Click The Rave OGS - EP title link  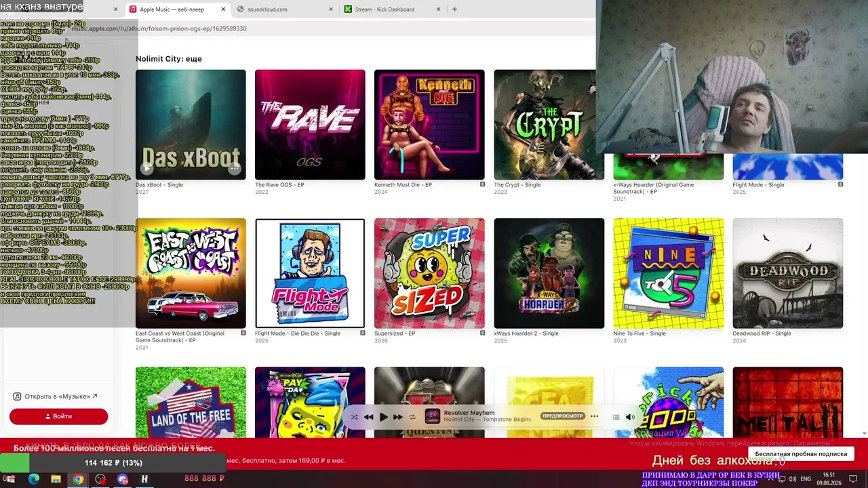(279, 184)
